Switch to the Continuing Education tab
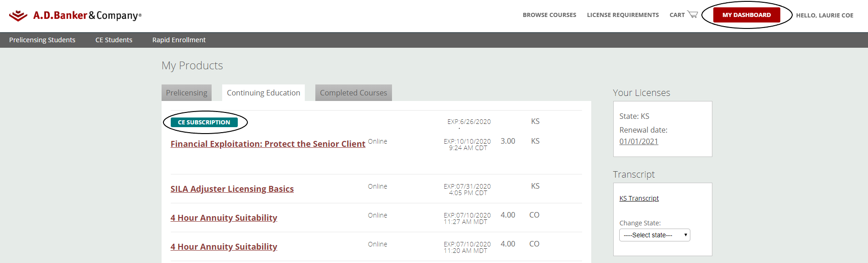The height and width of the screenshot is (263, 868). click(263, 93)
